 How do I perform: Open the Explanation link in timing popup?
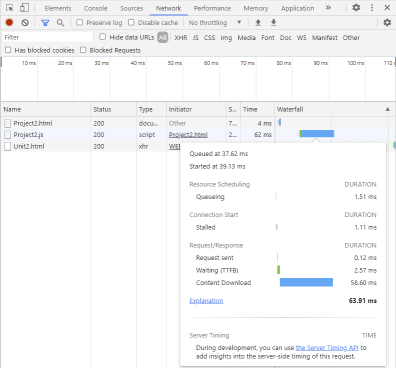pyautogui.click(x=206, y=301)
